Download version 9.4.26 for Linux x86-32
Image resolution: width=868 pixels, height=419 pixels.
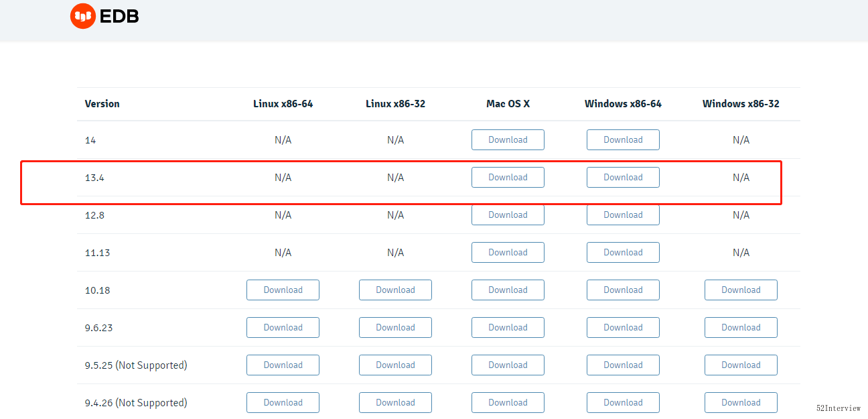click(x=395, y=403)
